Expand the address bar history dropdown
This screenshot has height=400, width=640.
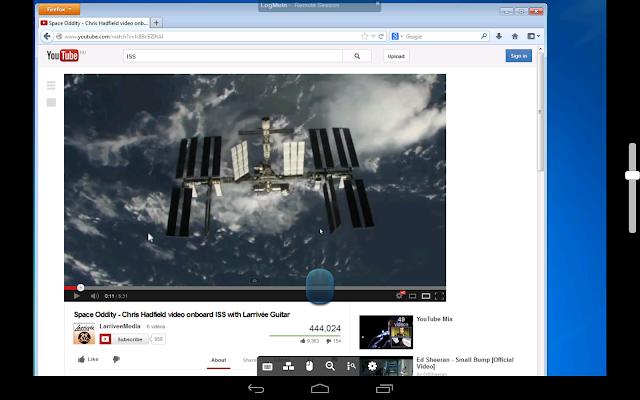point(373,36)
